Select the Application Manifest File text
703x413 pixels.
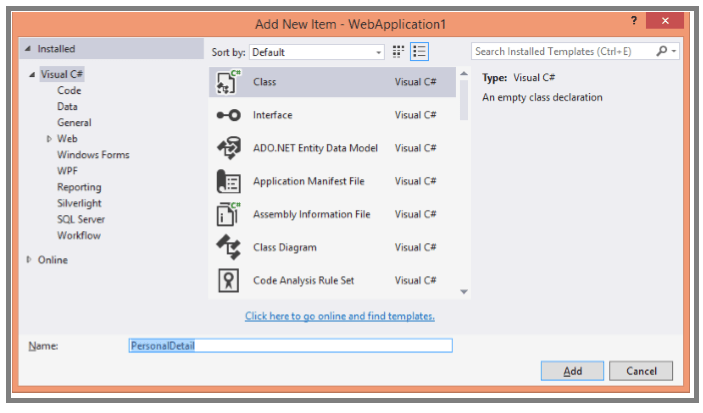[308, 181]
